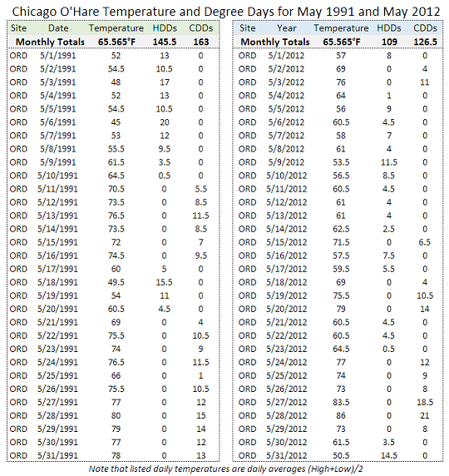Click HDD value 17 on 5/3/1991
This screenshot has height=476, width=449.
tap(165, 82)
